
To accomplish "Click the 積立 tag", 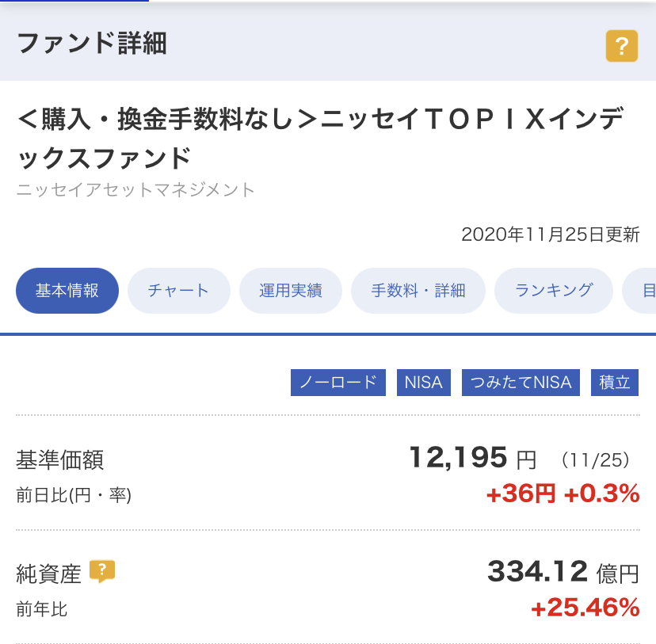I will (x=615, y=383).
